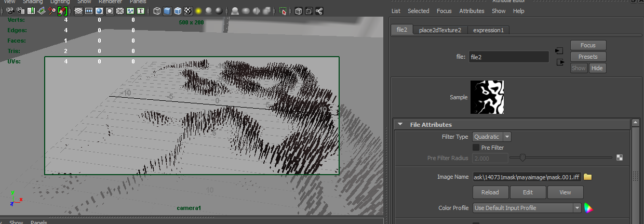Click the Presets button
644x224 pixels.
(x=588, y=57)
